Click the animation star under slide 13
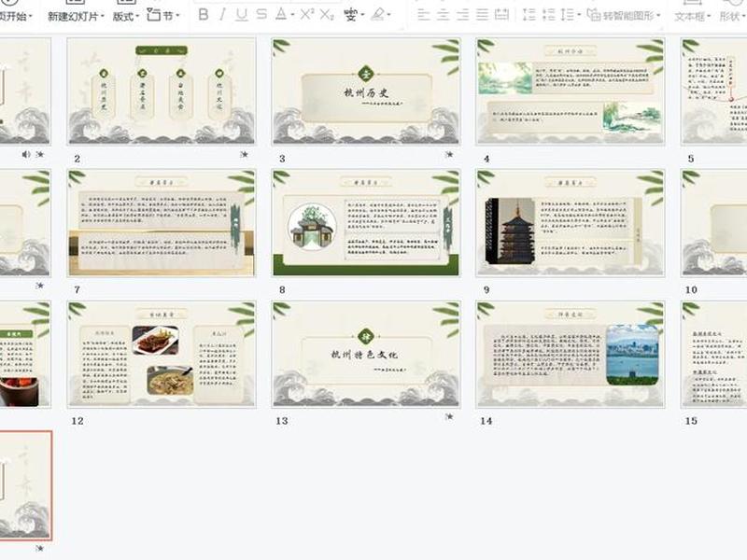This screenshot has width=747, height=560. (x=449, y=416)
